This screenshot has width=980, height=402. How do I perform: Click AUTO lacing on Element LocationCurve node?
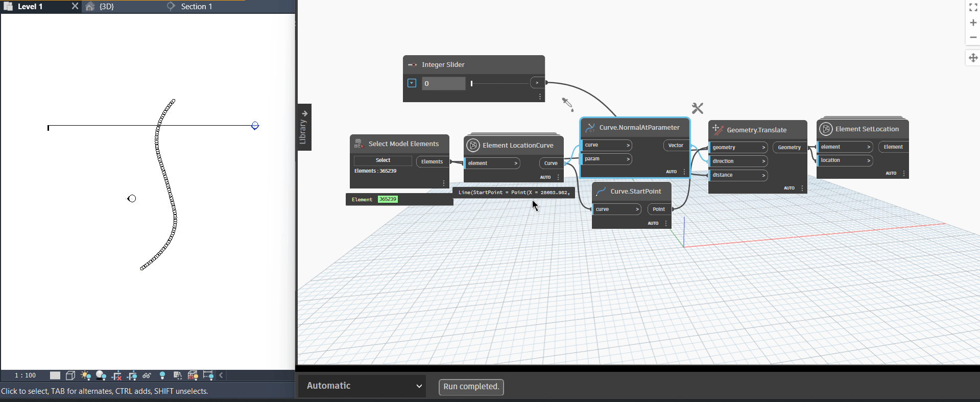coord(545,177)
